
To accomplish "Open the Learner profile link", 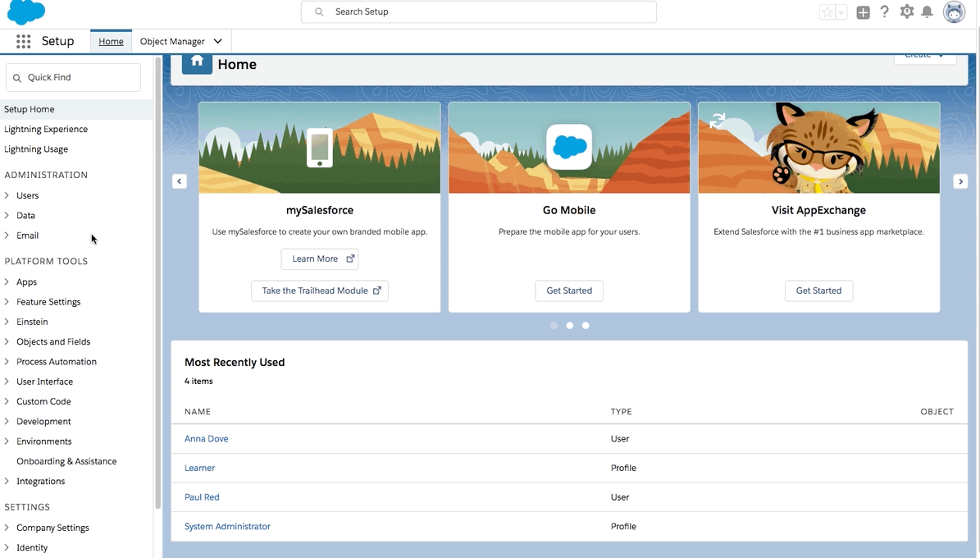I will [199, 468].
